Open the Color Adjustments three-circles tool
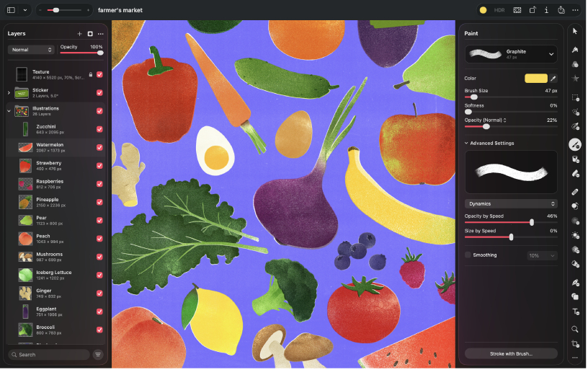Viewport: 588px width, 370px height. pos(576,64)
